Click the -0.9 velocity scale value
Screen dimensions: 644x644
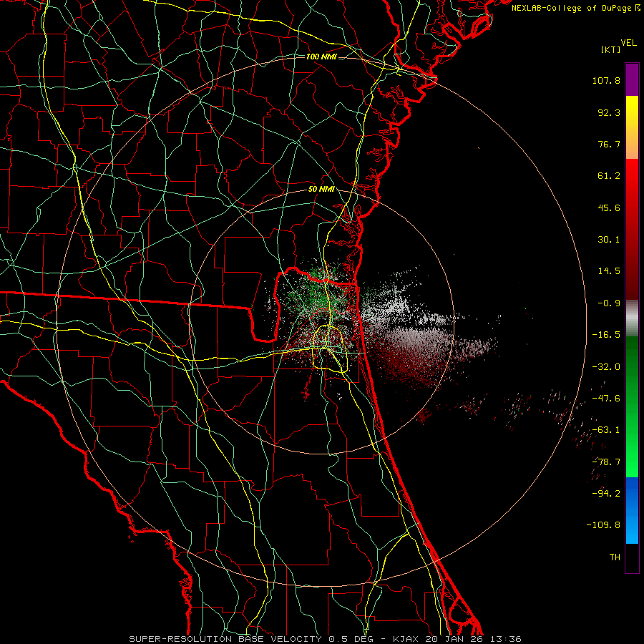(x=609, y=303)
